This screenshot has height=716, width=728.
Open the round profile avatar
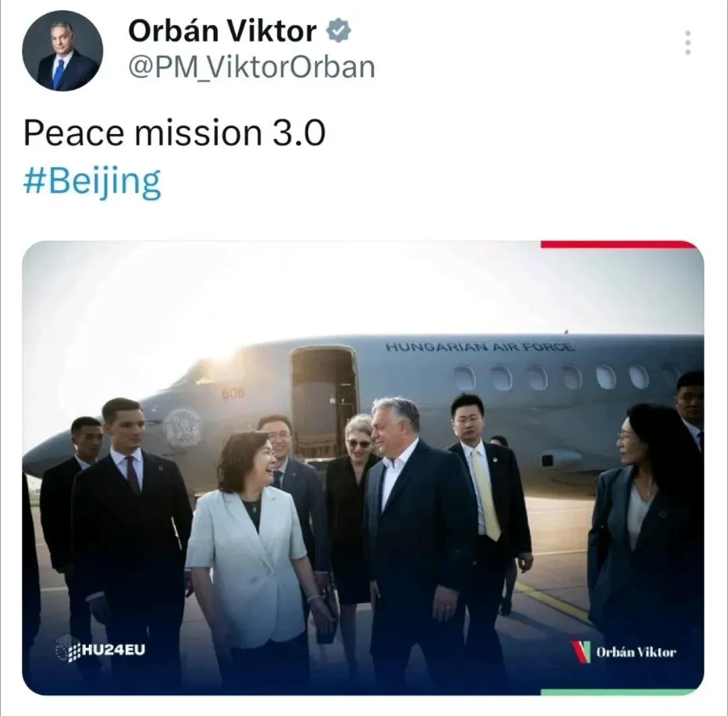tap(62, 51)
